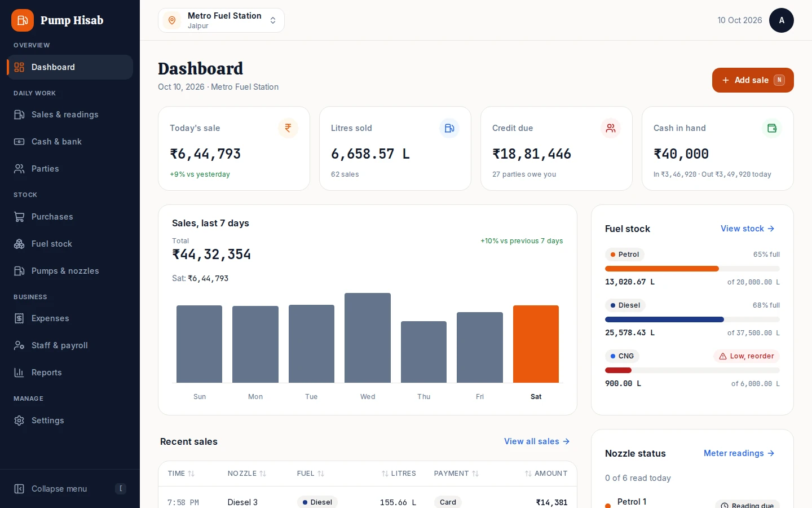The image size is (812, 508).
Task: Click the Diesel 3 nozzle cell
Action: 242,502
